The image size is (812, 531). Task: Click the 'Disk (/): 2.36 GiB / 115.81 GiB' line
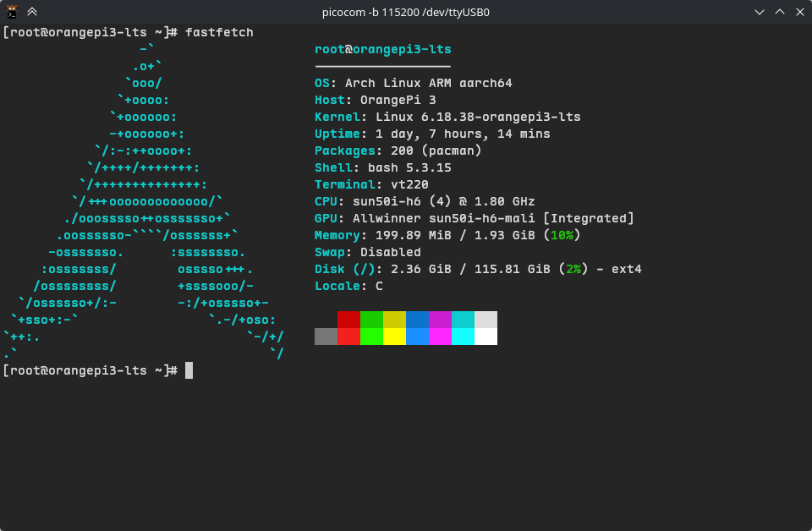coord(478,269)
